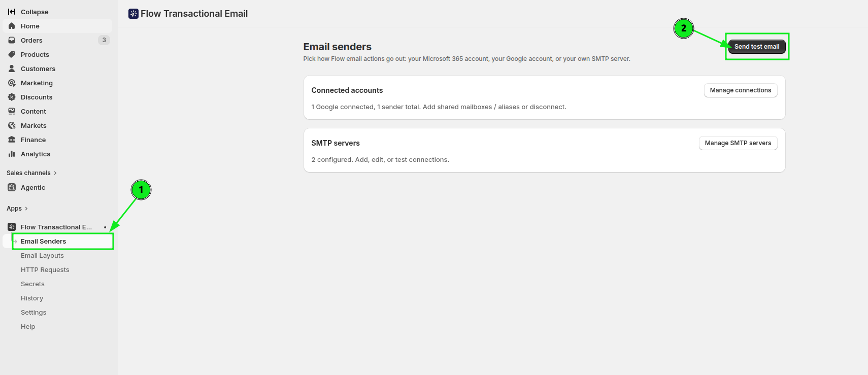
Task: Expand the Sales channels section chevron
Action: [x=55, y=173]
